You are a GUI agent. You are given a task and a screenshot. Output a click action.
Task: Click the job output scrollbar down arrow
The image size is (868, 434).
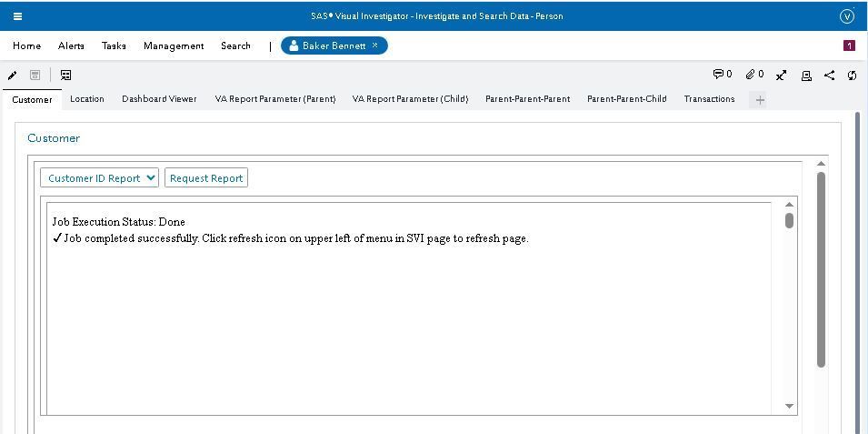click(x=790, y=407)
